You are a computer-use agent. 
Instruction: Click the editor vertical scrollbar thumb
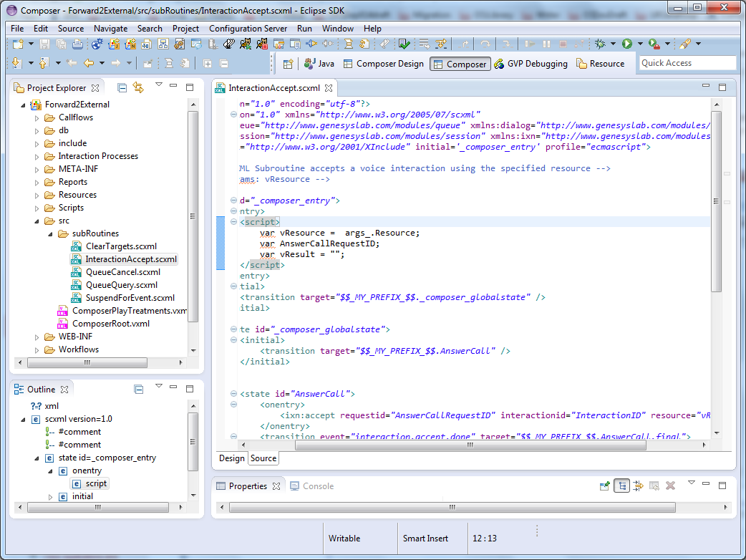coord(717,202)
